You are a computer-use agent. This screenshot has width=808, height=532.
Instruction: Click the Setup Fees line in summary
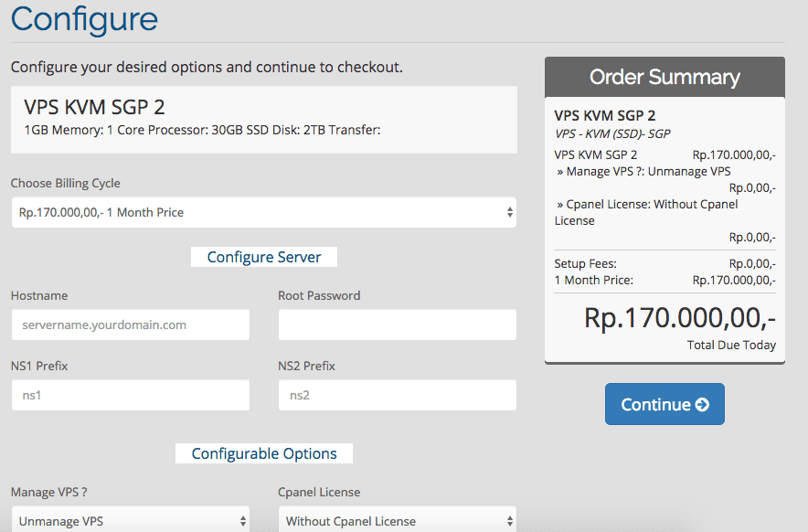point(585,263)
